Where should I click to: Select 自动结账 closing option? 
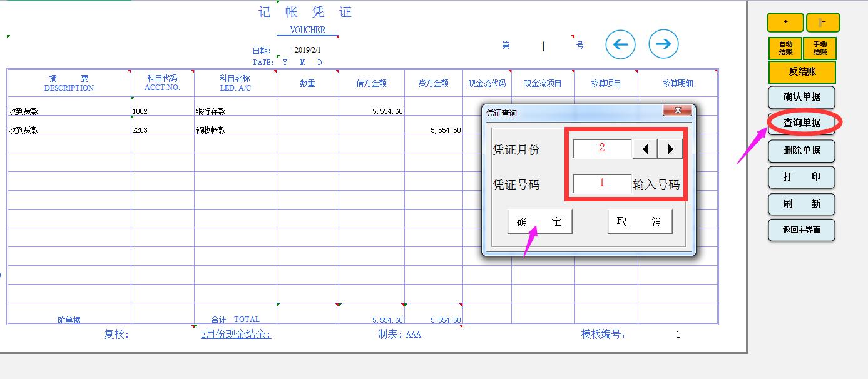click(x=785, y=49)
